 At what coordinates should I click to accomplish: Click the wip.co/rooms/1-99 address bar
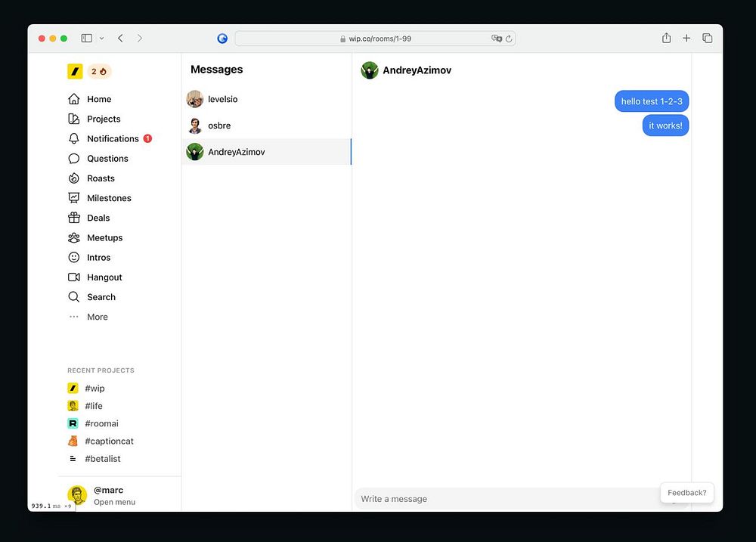pos(375,39)
